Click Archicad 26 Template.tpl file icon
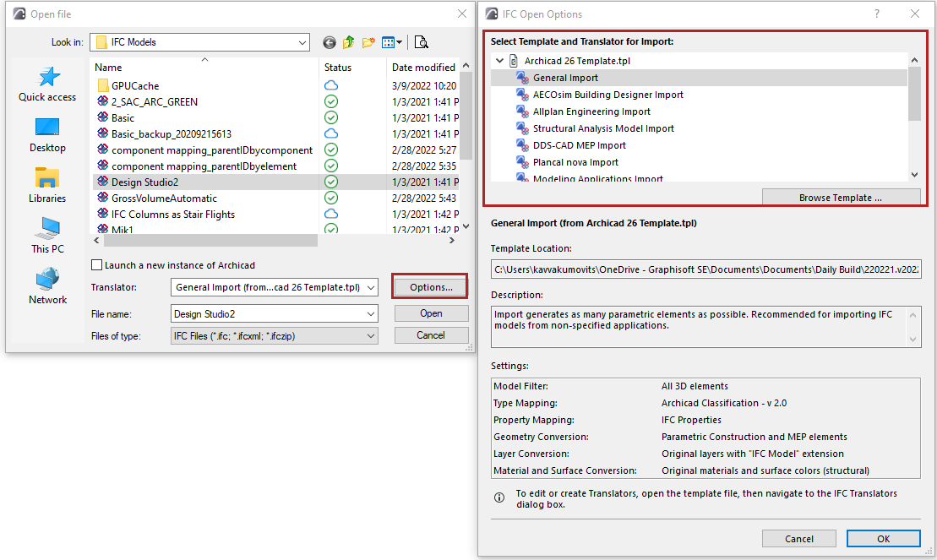The image size is (937, 560). coord(514,61)
